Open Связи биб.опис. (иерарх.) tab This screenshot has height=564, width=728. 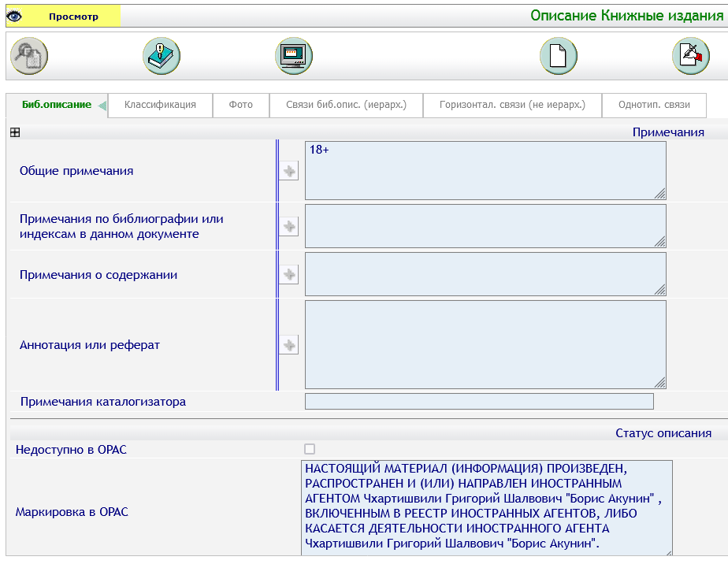347,105
